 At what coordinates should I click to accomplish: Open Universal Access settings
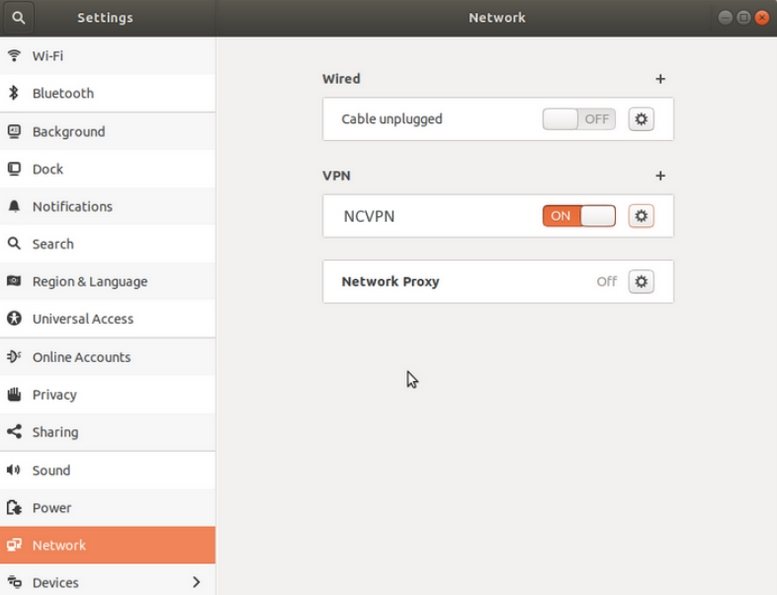click(108, 319)
